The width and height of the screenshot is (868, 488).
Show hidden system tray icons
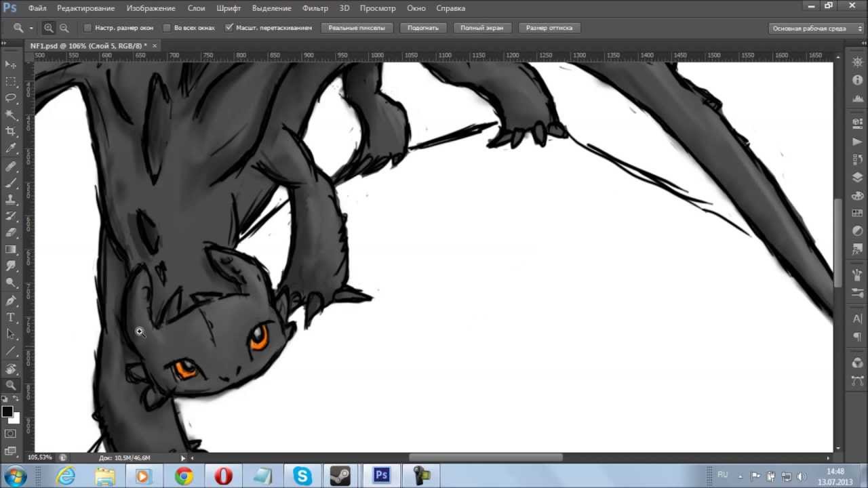pyautogui.click(x=741, y=476)
